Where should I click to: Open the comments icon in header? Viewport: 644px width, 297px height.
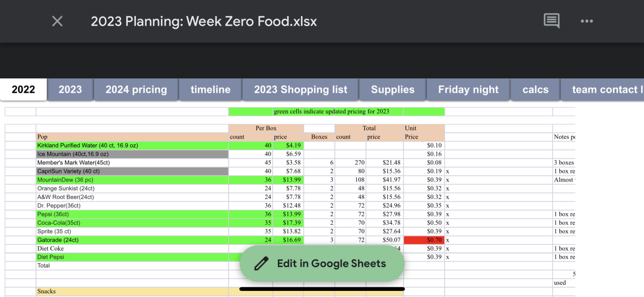[x=551, y=21]
